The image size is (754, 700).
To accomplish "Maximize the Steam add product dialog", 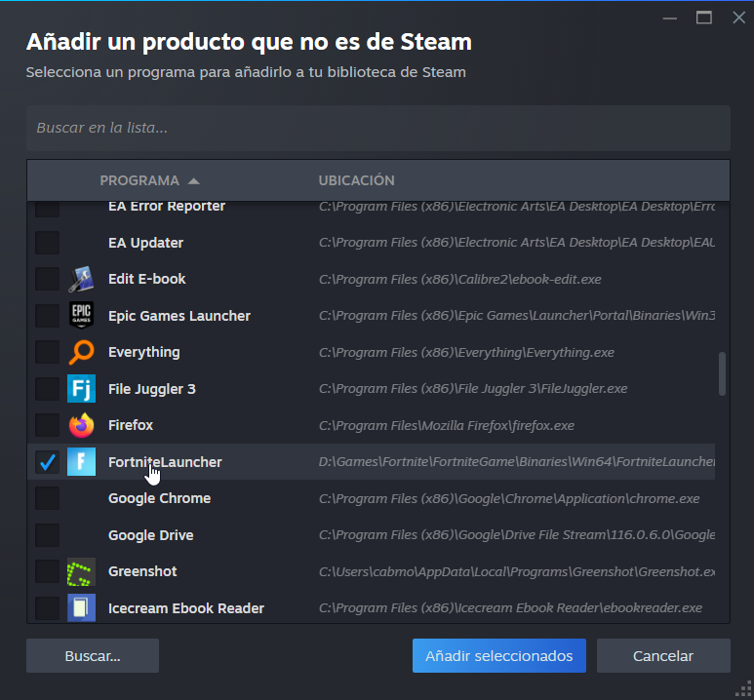I will [x=704, y=18].
